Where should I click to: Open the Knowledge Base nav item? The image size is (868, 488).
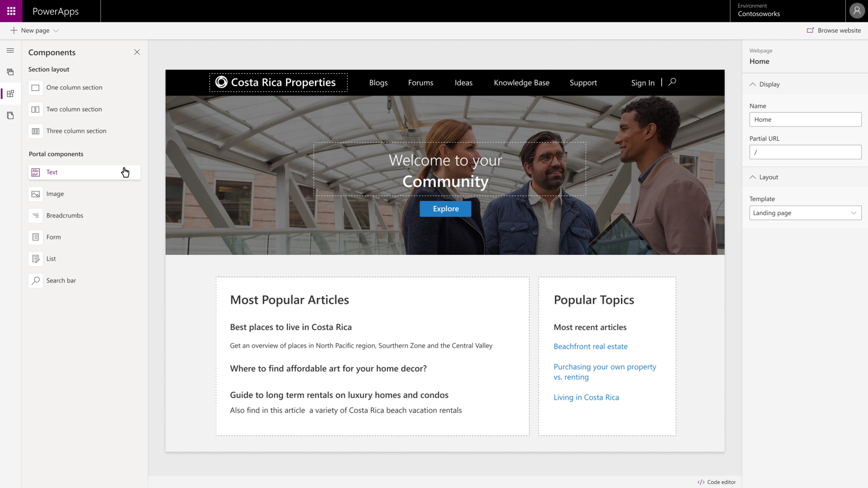pyautogui.click(x=521, y=82)
